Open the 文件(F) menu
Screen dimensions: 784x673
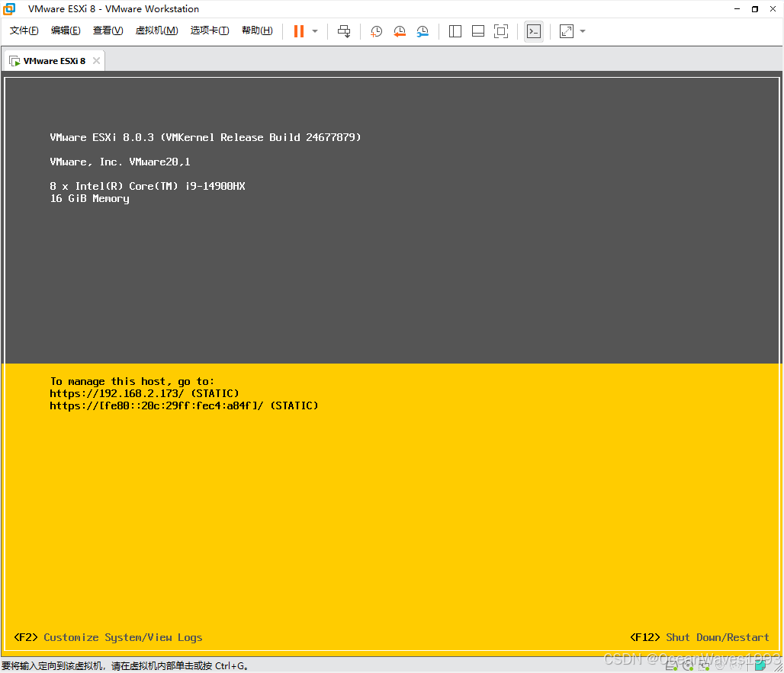pos(24,30)
